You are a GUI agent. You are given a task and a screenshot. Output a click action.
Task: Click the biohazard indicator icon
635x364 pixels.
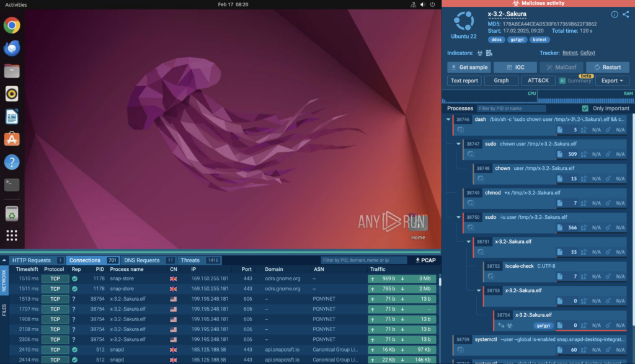[x=480, y=53]
